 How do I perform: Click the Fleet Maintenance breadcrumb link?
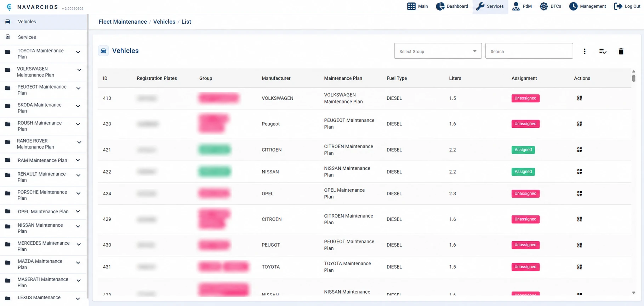(x=122, y=22)
